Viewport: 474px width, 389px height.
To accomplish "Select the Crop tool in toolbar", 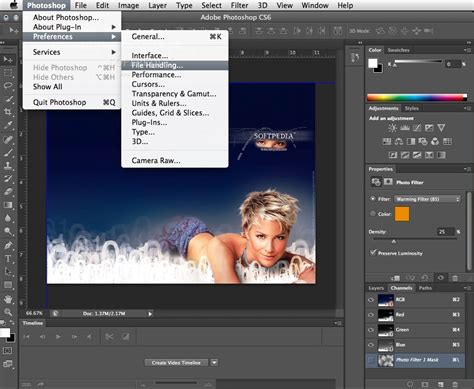I will tap(8, 112).
